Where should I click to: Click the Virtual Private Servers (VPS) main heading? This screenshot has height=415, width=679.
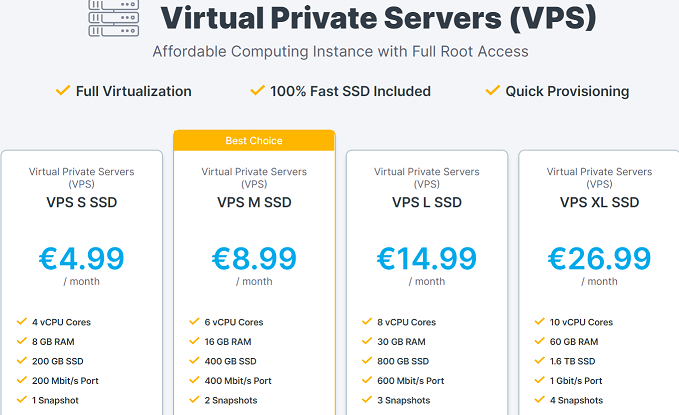click(x=378, y=18)
